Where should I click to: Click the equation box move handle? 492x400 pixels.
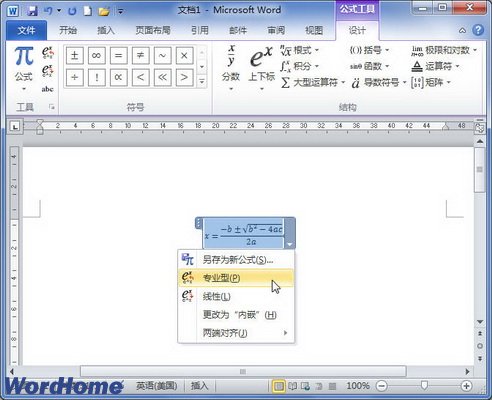tap(199, 223)
